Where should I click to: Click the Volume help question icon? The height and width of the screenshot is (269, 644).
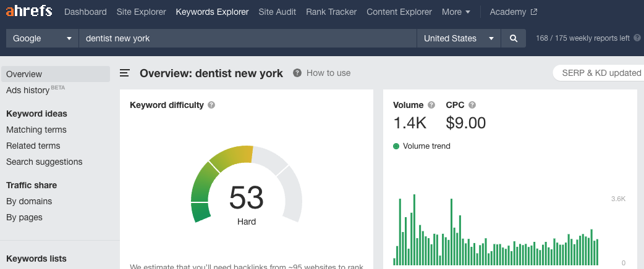(x=431, y=105)
